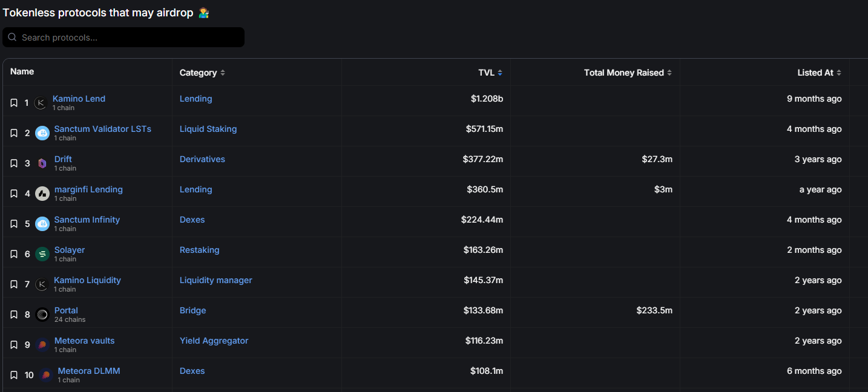Image resolution: width=868 pixels, height=392 pixels.
Task: Click the Sanctum Validator LSTs logo icon
Action: click(x=42, y=133)
